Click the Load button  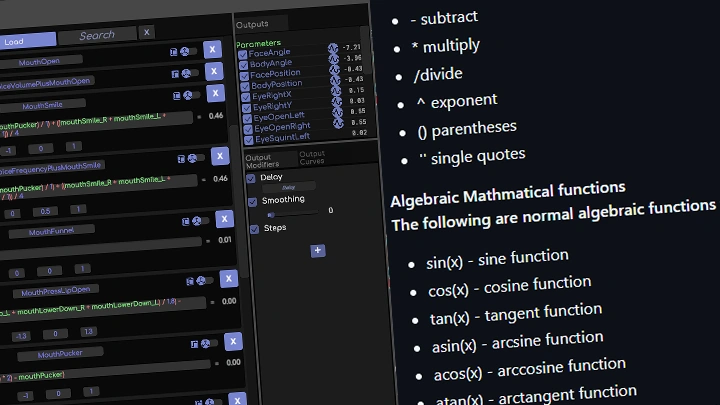[x=27, y=41]
